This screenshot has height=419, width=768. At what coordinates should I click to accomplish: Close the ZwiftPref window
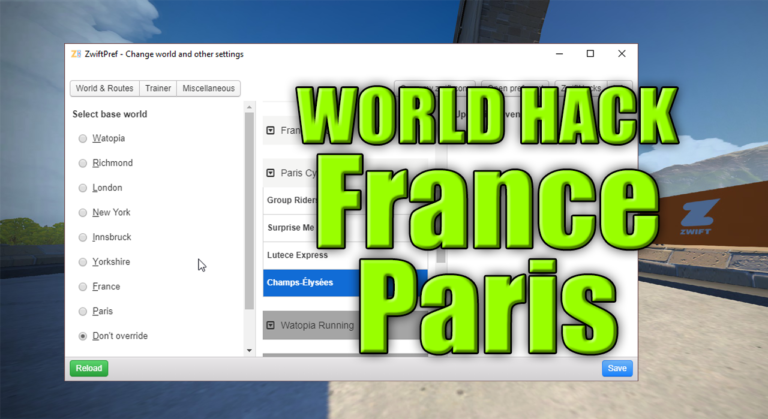coord(622,54)
